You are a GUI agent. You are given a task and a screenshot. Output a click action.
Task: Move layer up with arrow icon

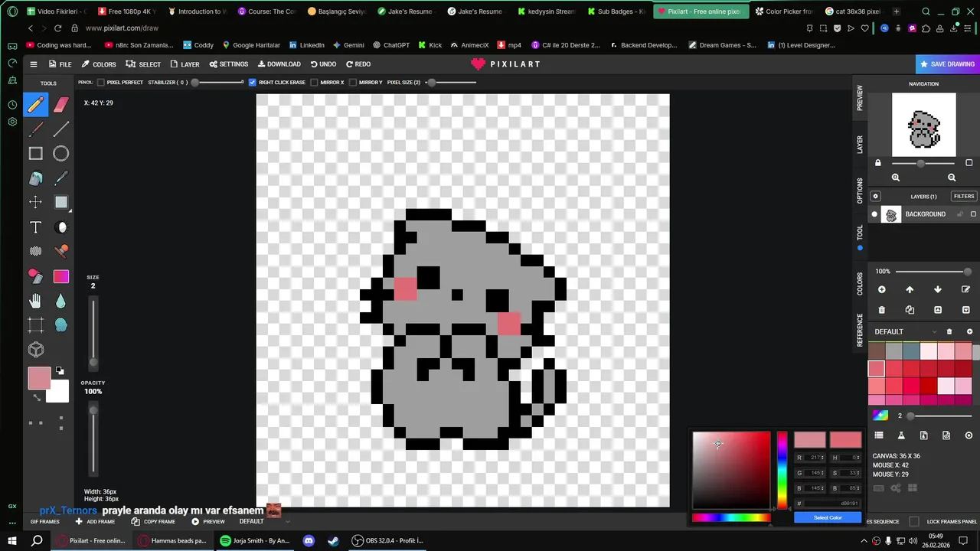pos(910,289)
